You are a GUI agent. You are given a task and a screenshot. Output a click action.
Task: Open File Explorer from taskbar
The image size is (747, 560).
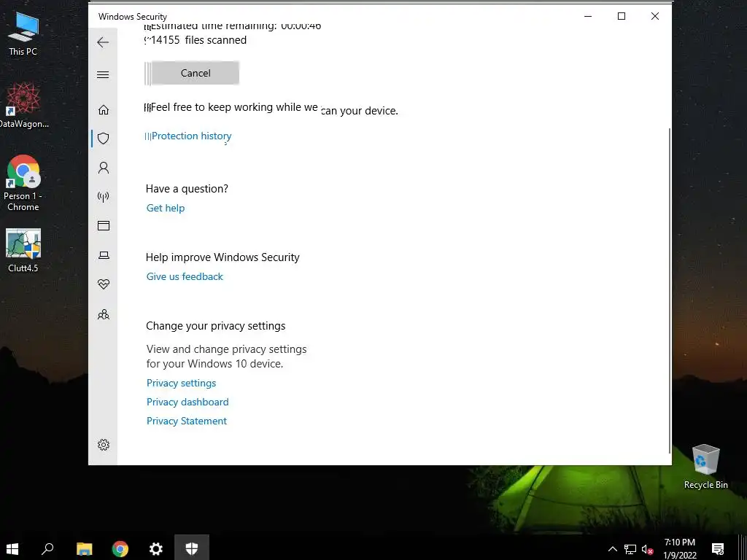click(85, 548)
